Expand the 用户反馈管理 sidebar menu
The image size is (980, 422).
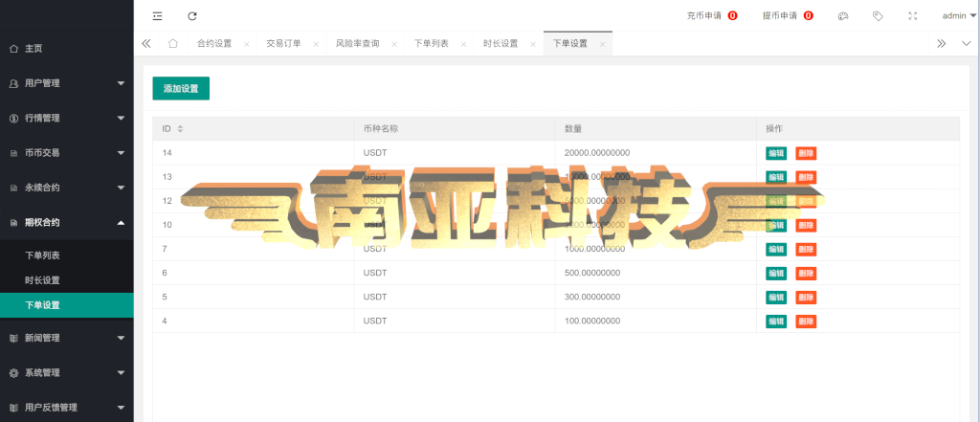pyautogui.click(x=67, y=408)
